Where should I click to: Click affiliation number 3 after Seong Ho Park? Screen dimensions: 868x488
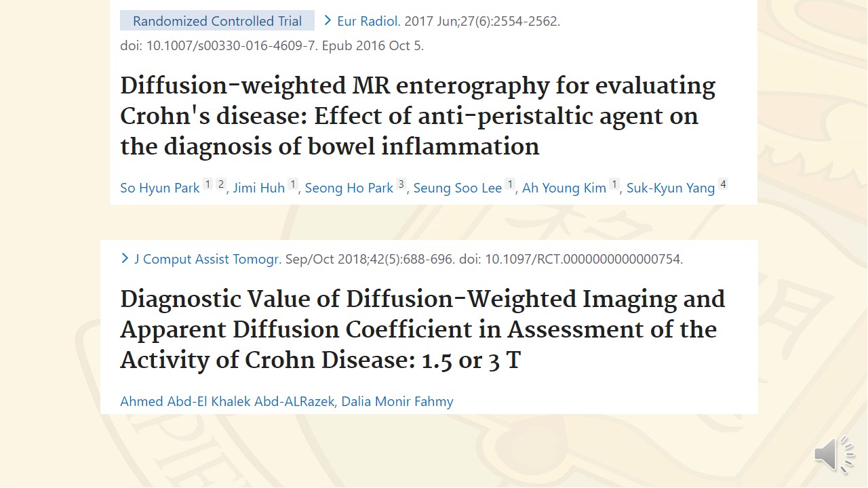coord(401,184)
